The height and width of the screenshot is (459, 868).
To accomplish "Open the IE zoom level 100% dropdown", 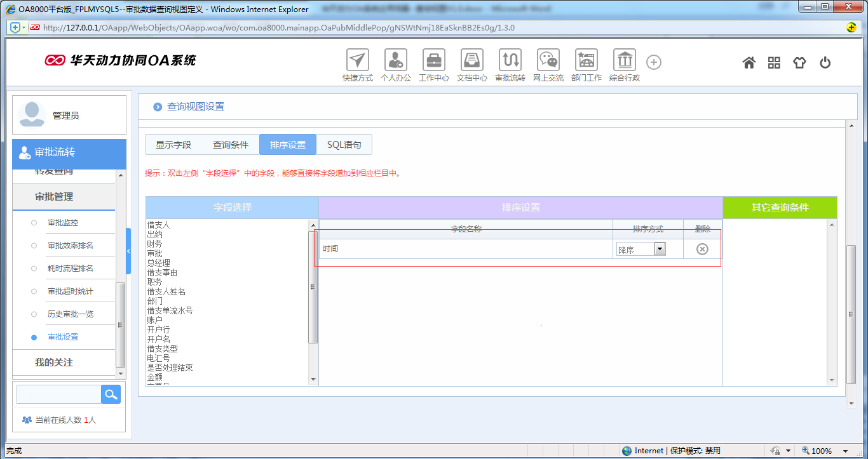I will (846, 451).
